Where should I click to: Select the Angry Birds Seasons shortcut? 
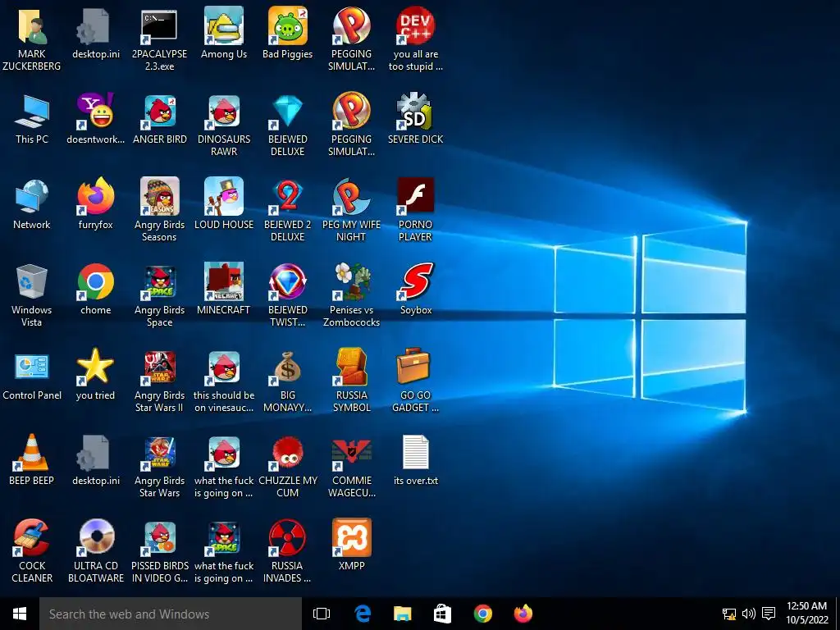[159, 196]
